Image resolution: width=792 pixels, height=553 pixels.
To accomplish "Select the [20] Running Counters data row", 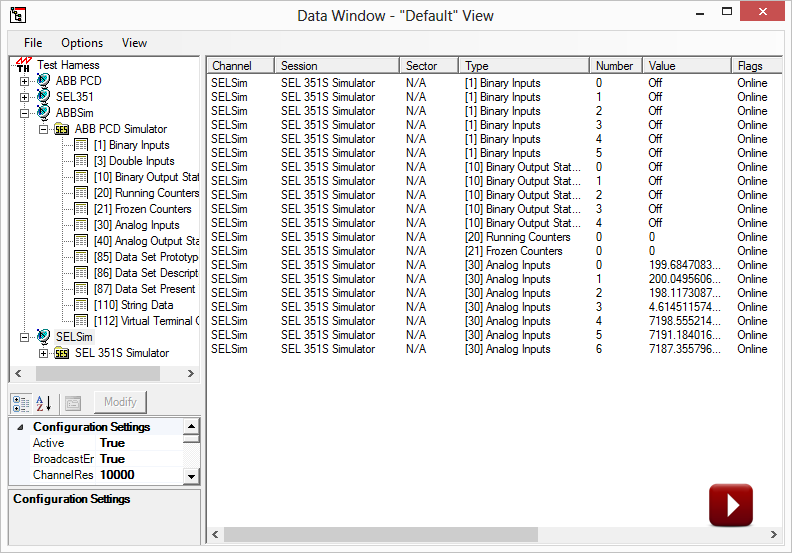I will (x=494, y=237).
